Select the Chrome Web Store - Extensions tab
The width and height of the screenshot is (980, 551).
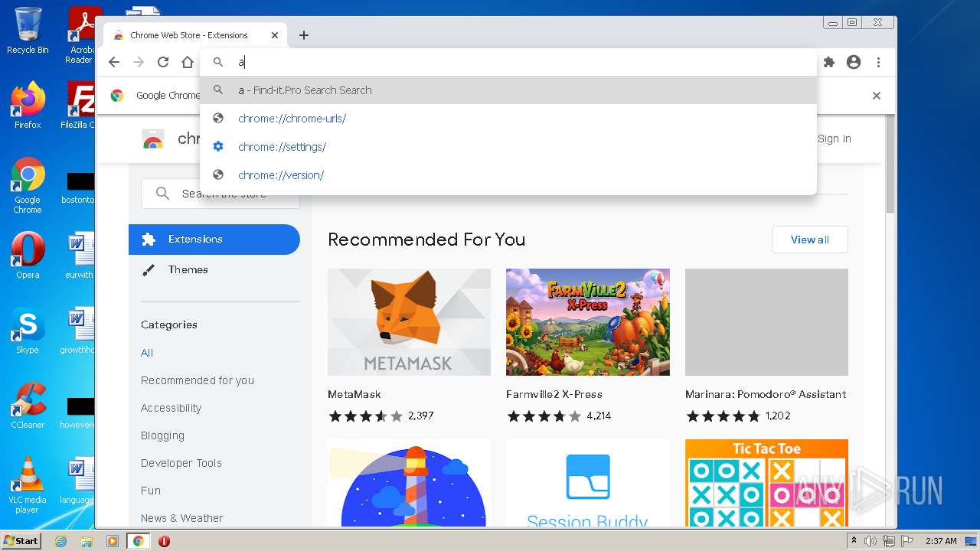click(x=196, y=35)
